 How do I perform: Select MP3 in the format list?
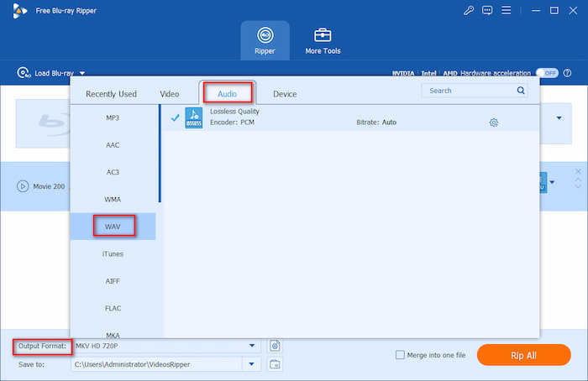click(x=113, y=118)
